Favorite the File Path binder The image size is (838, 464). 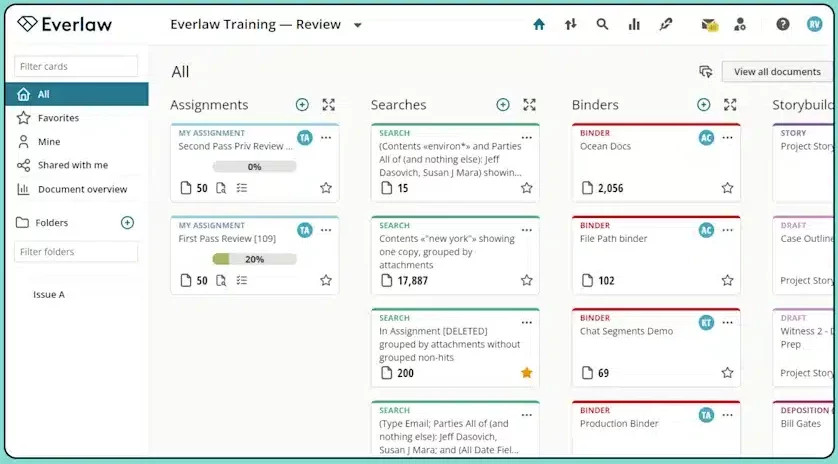click(727, 280)
